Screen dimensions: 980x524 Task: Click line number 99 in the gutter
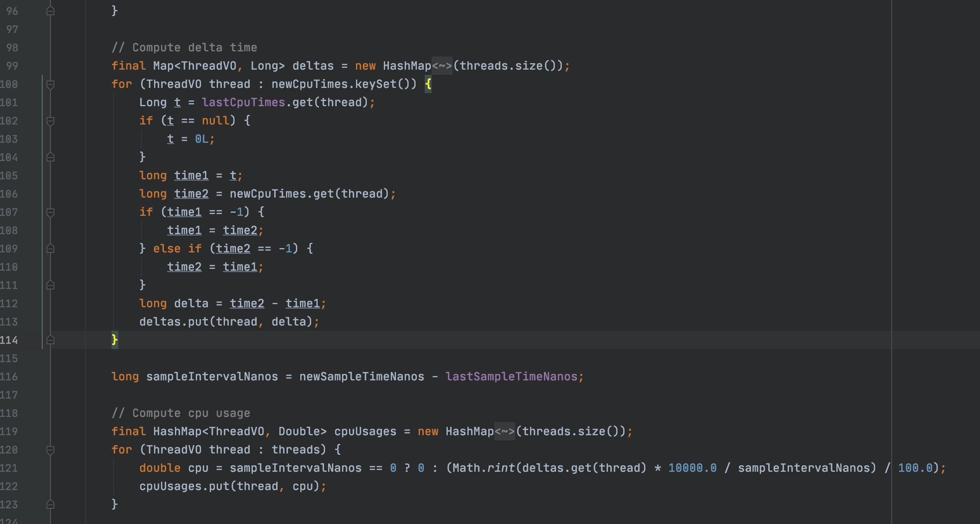[x=12, y=66]
